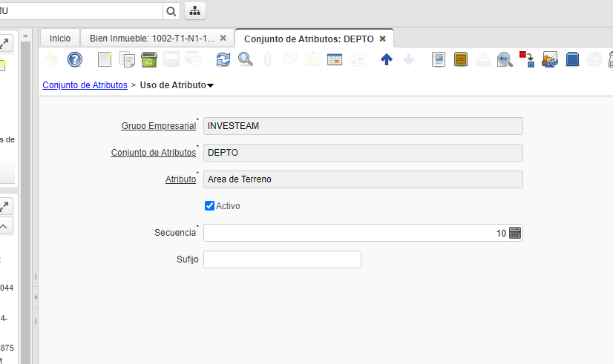Follow the Conjunto de Atributos breadcrumb link
The height and width of the screenshot is (364, 613).
85,85
